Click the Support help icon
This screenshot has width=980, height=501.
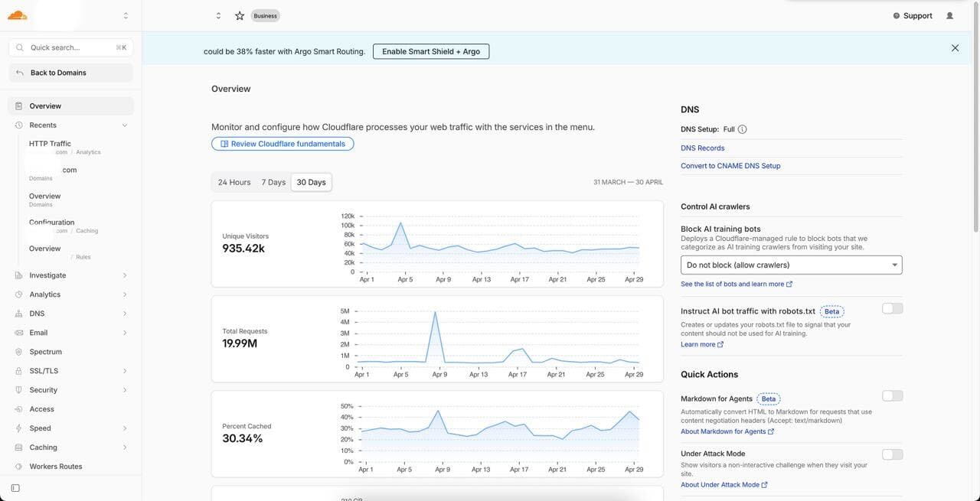click(x=897, y=15)
